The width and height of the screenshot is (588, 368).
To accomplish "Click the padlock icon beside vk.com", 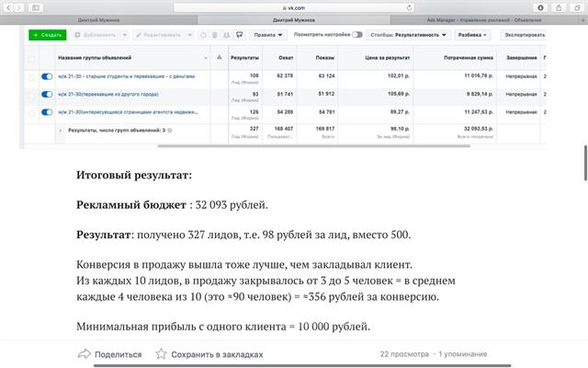I will pyautogui.click(x=282, y=6).
